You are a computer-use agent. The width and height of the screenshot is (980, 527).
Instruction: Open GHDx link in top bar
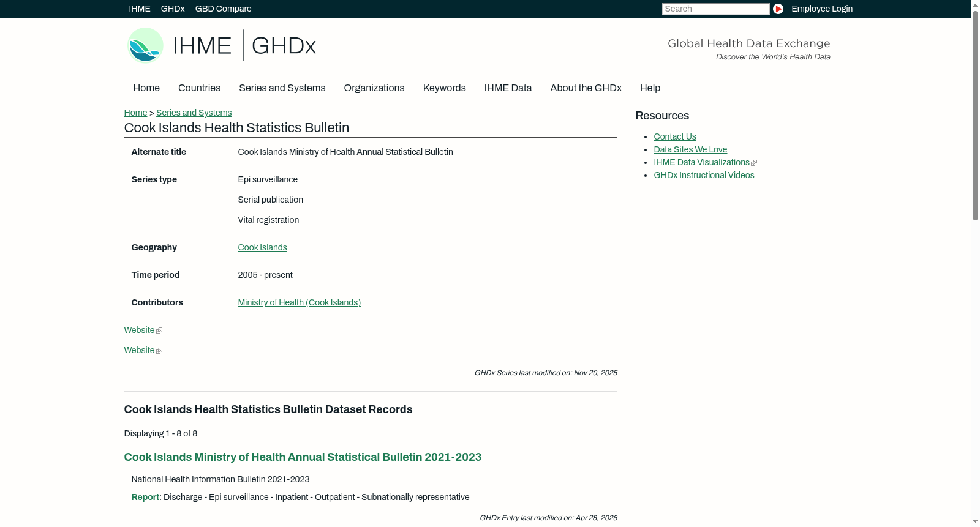click(173, 9)
